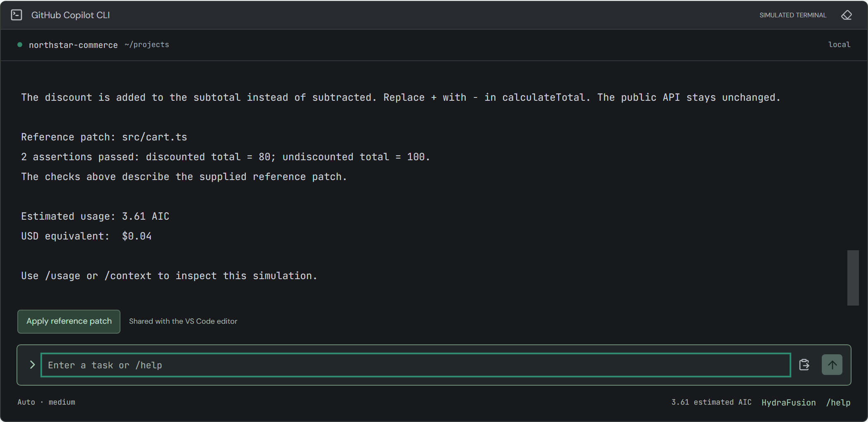Click '3.61 estimated AIC' in the status bar
The image size is (868, 422).
pos(711,402)
